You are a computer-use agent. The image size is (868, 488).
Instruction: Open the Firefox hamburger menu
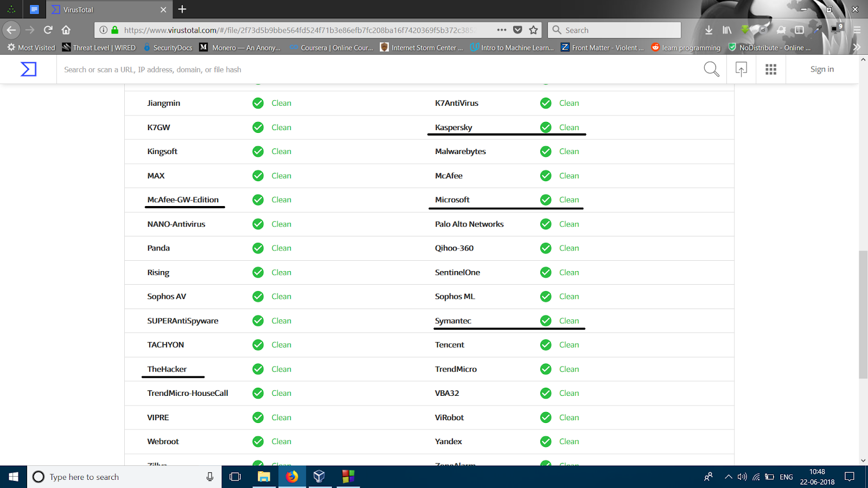pyautogui.click(x=857, y=30)
